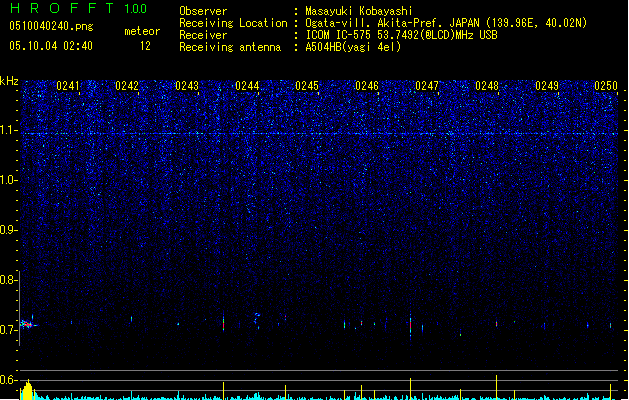Click the 1.1 frequency axis label

pyautogui.click(x=8, y=130)
